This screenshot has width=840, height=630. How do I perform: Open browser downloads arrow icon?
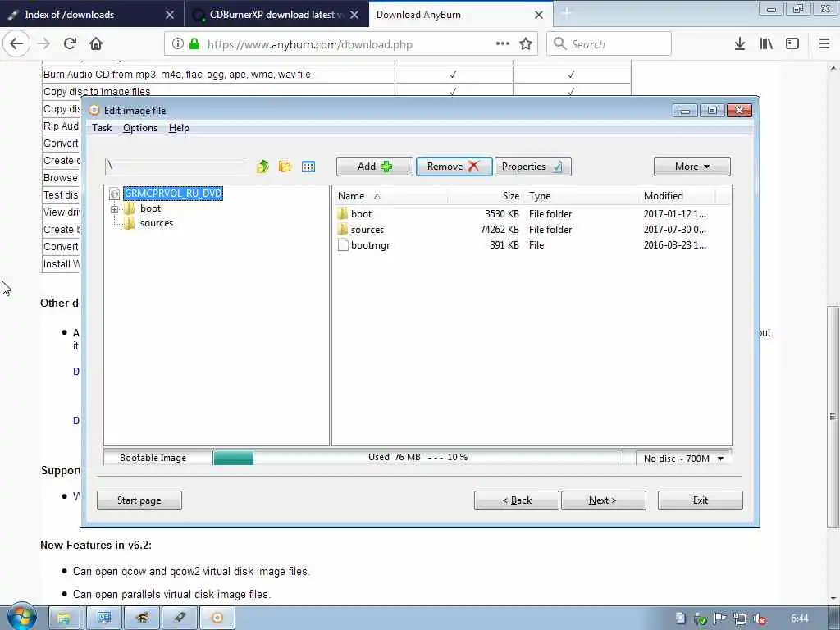740,44
